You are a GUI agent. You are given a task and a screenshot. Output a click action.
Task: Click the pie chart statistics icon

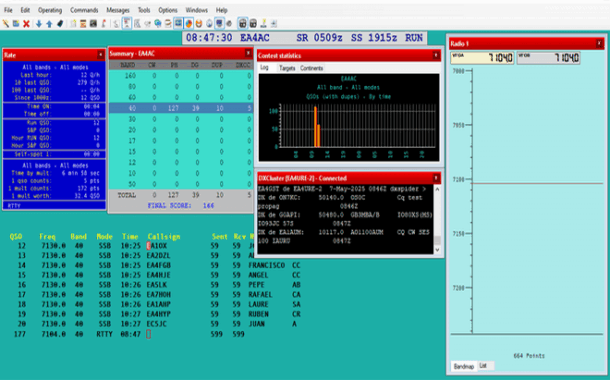click(x=189, y=23)
